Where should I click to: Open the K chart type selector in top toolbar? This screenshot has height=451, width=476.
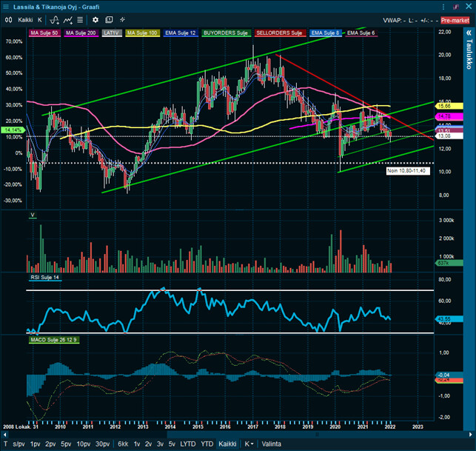point(40,20)
